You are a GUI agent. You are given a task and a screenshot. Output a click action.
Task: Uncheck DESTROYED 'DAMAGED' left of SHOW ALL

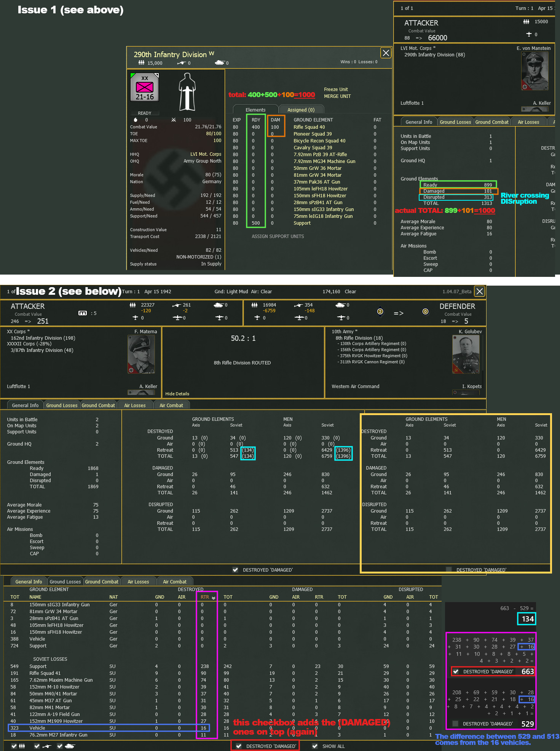tap(239, 746)
